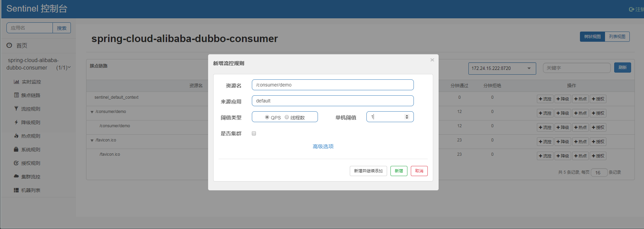
Task: Click the logout icon in the header
Action: pos(631,9)
